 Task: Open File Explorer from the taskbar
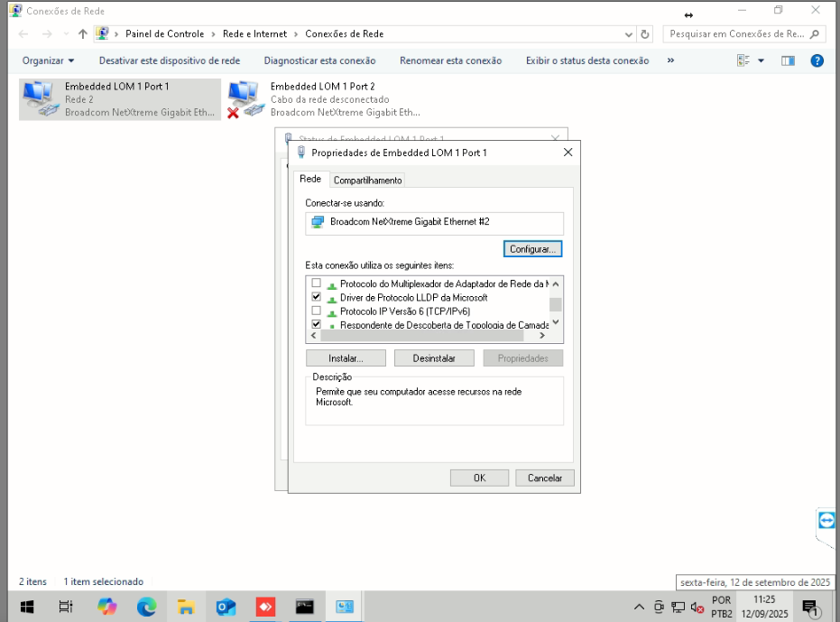point(186,607)
